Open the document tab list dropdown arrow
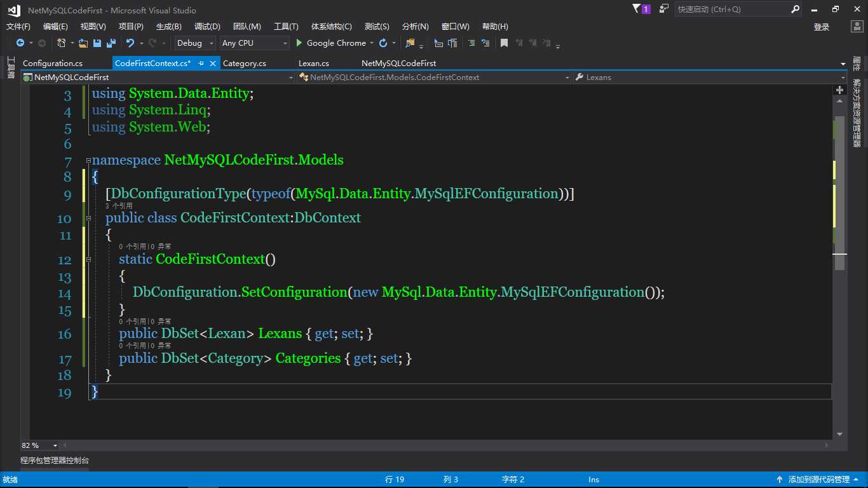Viewport: 868px width, 488px height. 843,64
